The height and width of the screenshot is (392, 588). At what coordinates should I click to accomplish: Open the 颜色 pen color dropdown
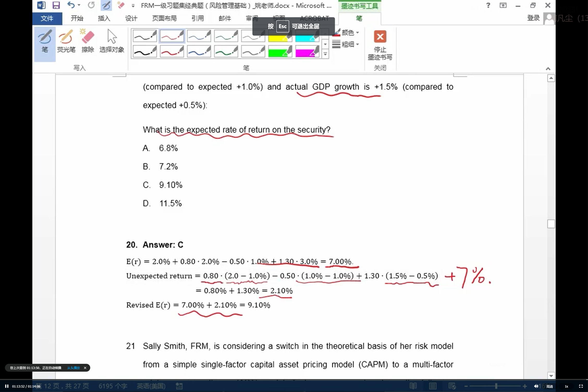tap(347, 33)
